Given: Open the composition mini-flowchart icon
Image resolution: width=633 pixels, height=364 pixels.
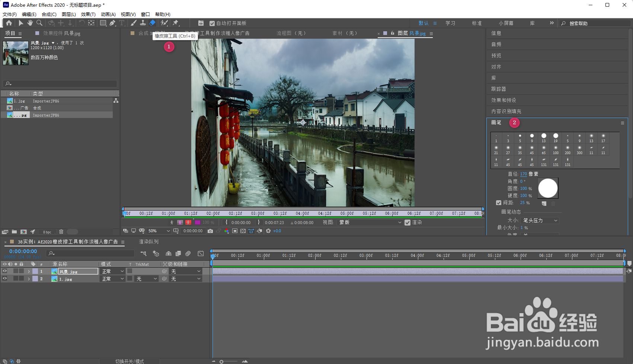Looking at the screenshot, I should [143, 253].
